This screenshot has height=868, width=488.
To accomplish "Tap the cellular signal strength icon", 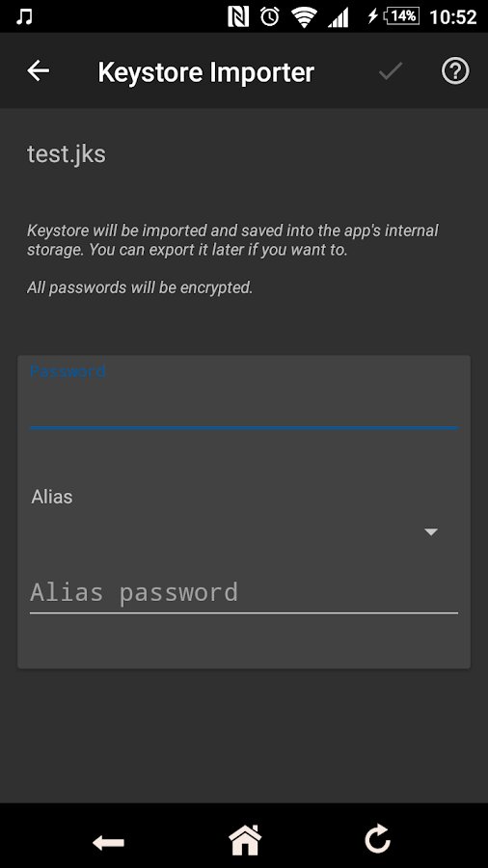I will click(339, 17).
